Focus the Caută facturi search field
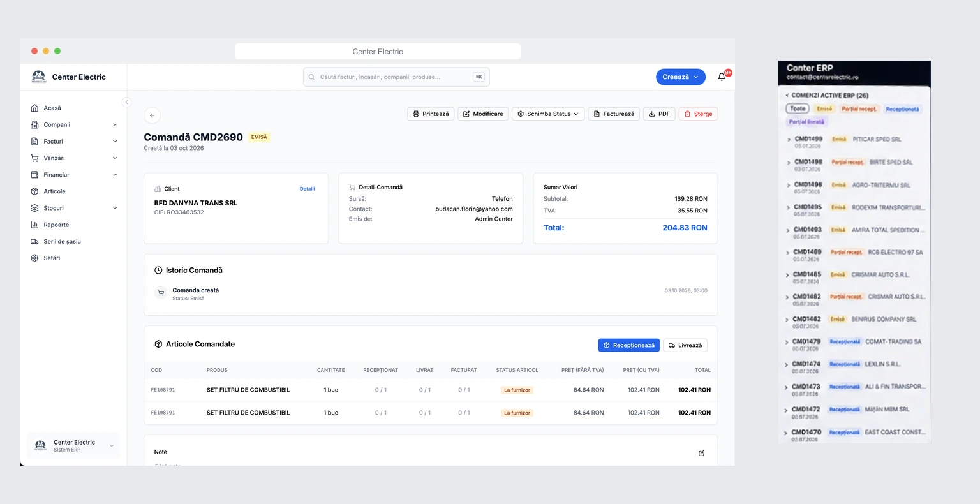This screenshot has width=980, height=504. pos(396,77)
